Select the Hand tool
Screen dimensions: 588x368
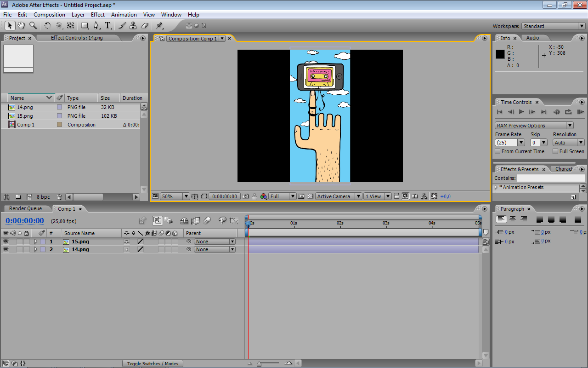point(21,26)
